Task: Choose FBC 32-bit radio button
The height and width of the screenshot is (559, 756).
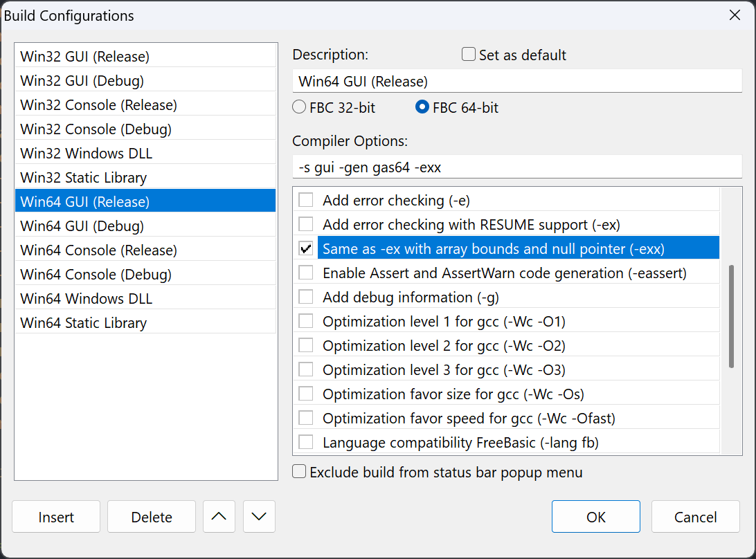Action: click(299, 107)
